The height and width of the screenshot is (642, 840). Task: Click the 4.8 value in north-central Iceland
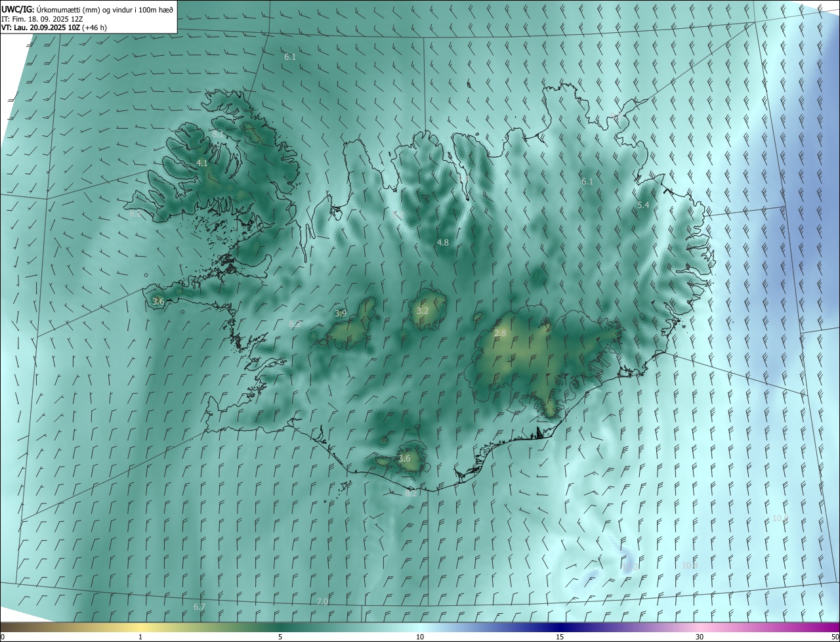443,242
